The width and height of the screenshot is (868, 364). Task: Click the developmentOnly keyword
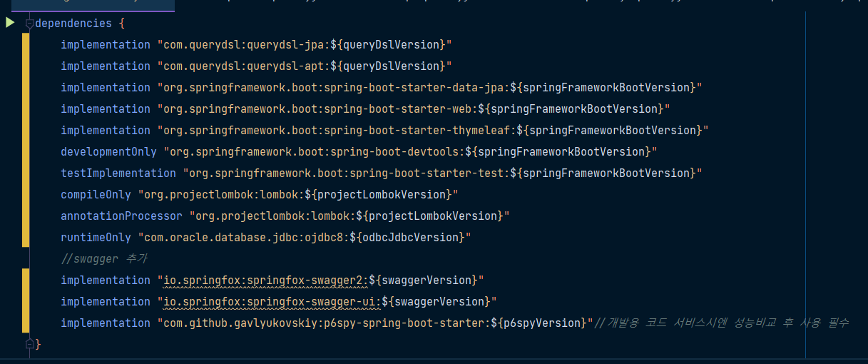coord(109,152)
